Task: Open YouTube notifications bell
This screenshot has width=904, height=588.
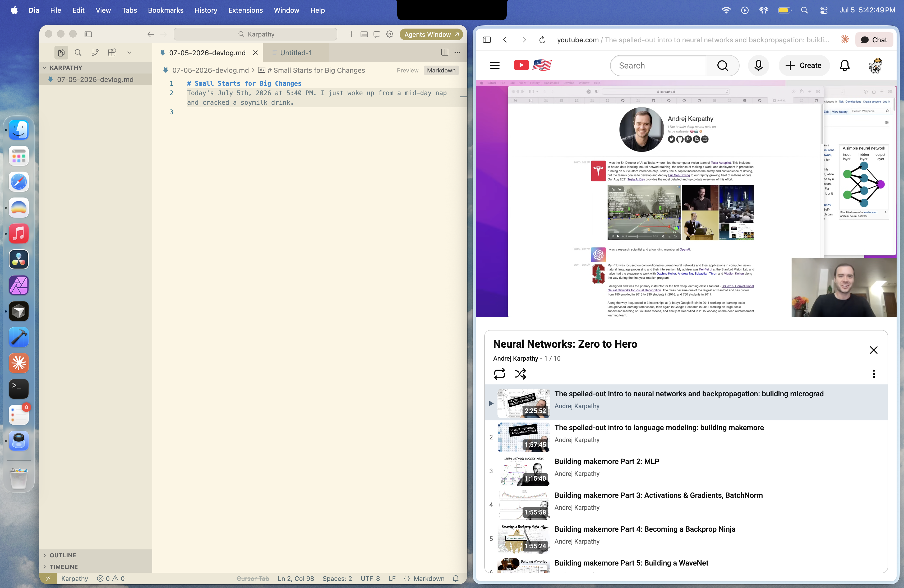Action: click(x=844, y=66)
